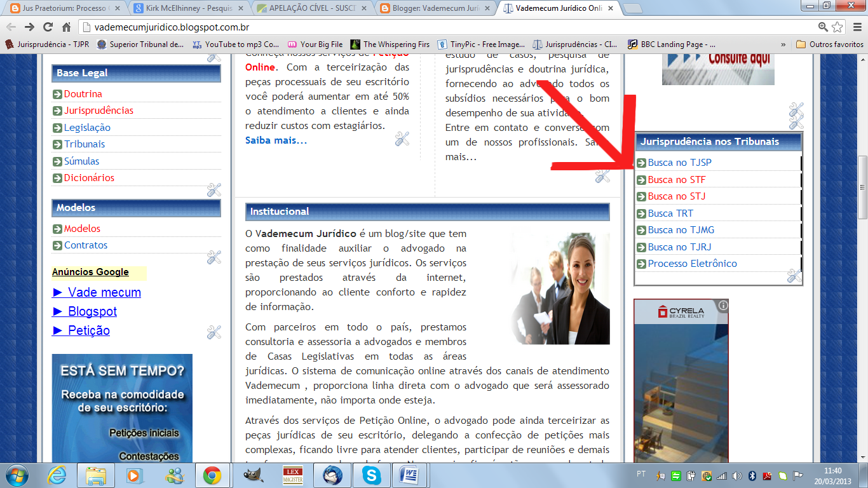Open the Dicionários sidebar link
Image resolution: width=868 pixels, height=488 pixels.
coord(89,178)
